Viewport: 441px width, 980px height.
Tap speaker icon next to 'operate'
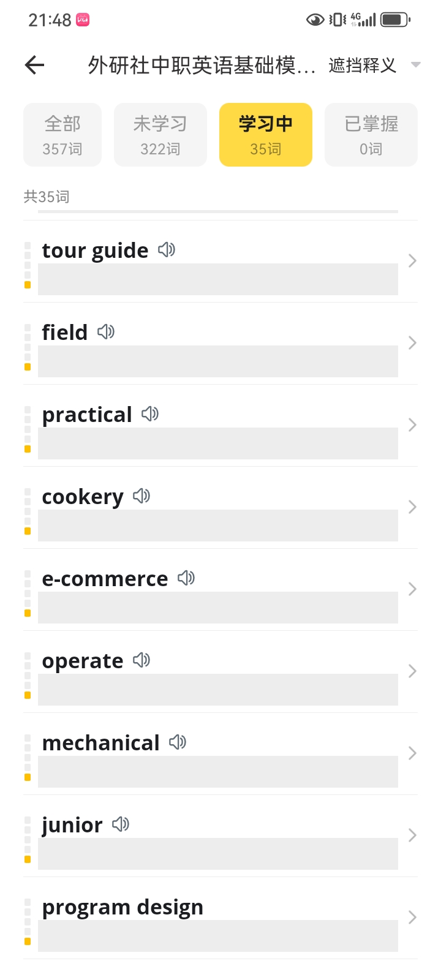(x=141, y=660)
